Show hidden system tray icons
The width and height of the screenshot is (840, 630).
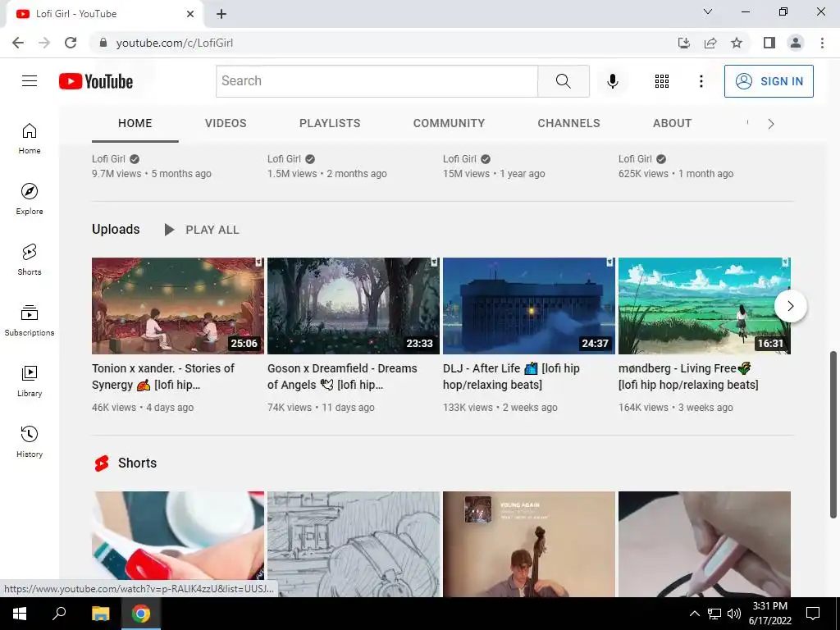click(x=694, y=614)
